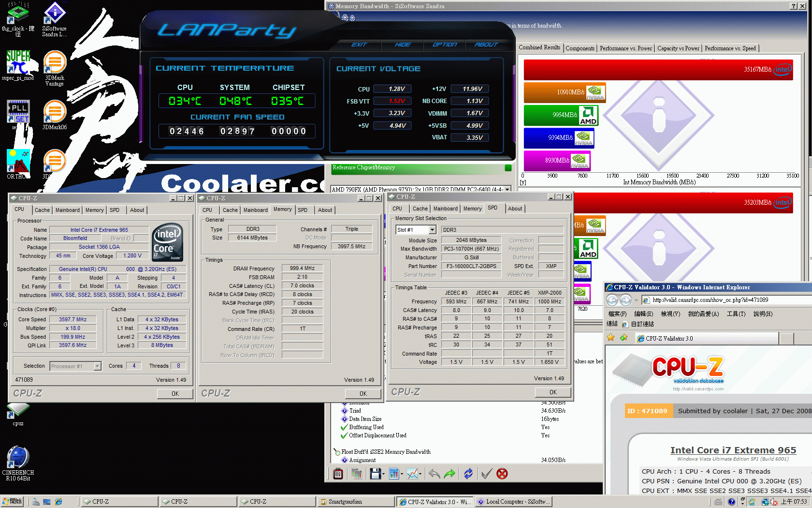Click OK in the CPU-Z Memory window
The height and width of the screenshot is (508, 812).
(363, 394)
